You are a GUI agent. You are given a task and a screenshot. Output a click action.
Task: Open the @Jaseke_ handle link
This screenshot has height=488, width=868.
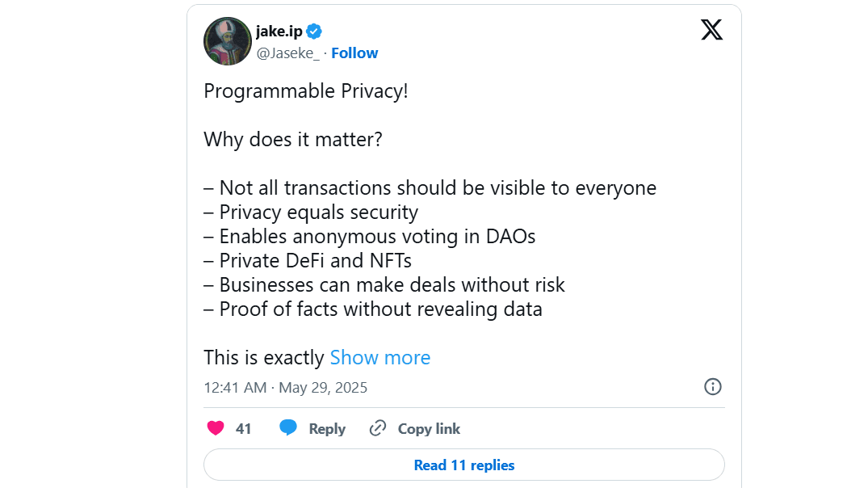[288, 53]
